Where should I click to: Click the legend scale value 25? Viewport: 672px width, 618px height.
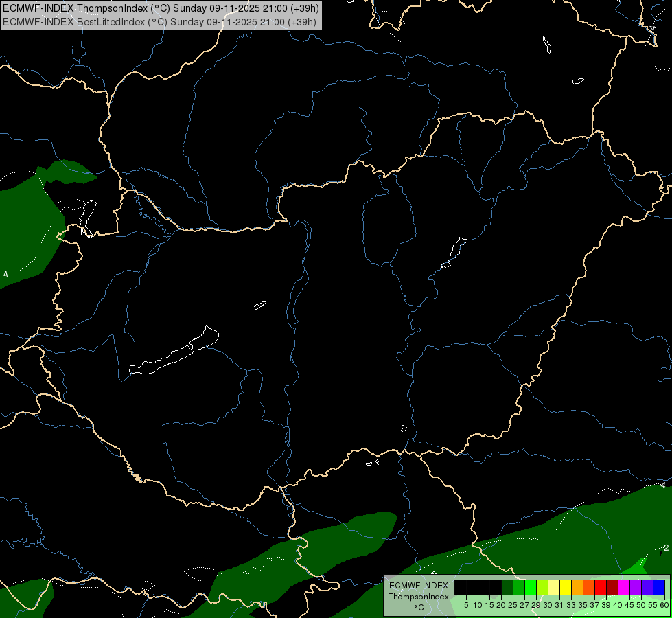(x=513, y=605)
